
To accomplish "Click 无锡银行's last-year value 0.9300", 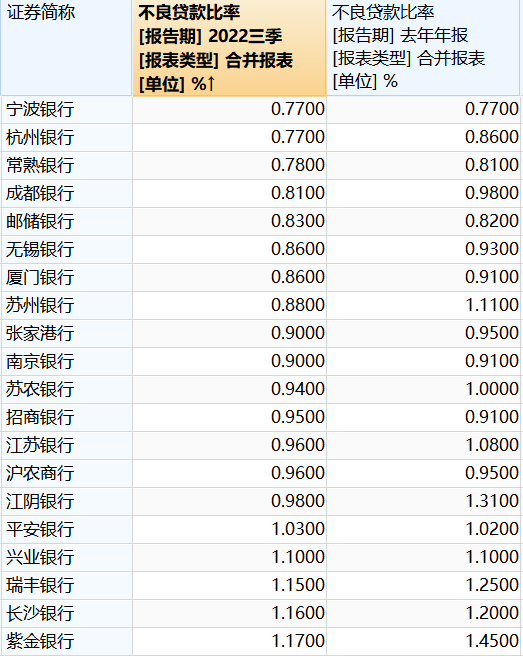I will tap(492, 249).
